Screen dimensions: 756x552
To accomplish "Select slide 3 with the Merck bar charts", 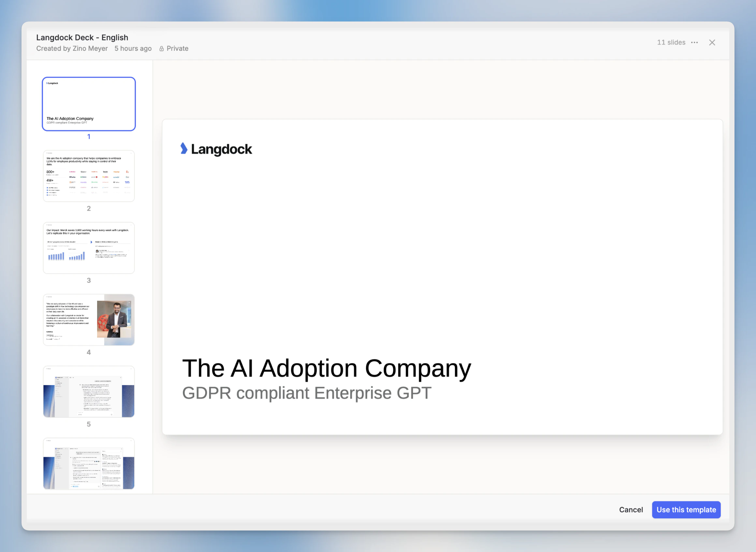I will point(89,247).
